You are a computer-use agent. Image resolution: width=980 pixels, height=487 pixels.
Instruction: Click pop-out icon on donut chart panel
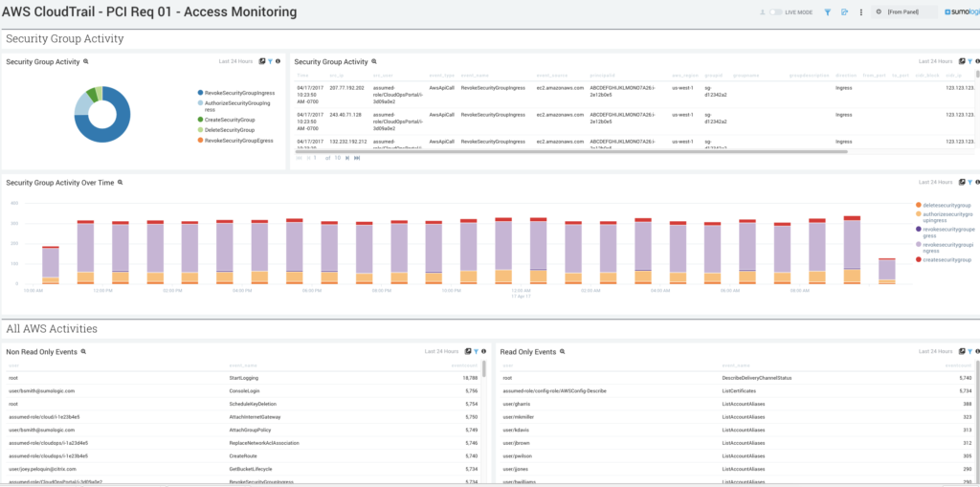pyautogui.click(x=262, y=61)
